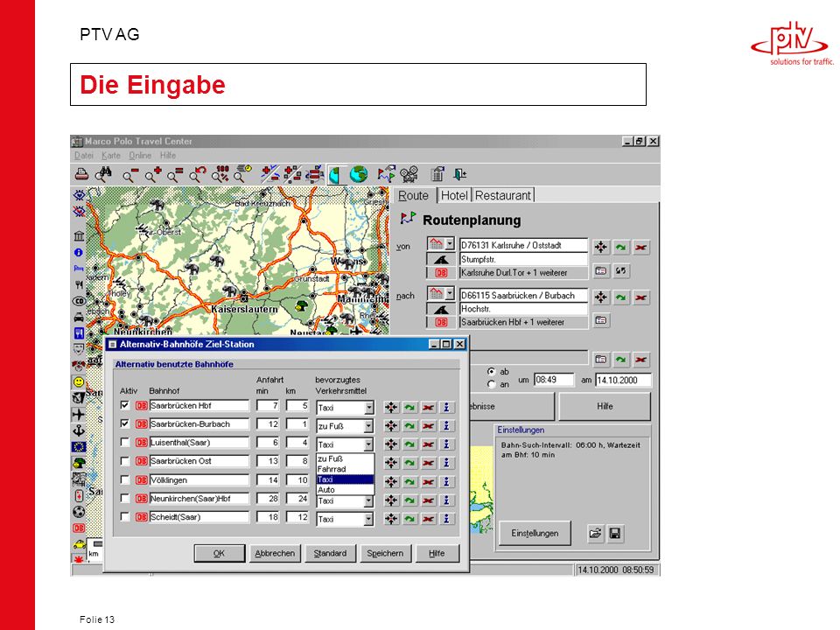840x630 pixels.
Task: Open transport dropdown for Scheidt(Saar)
Action: click(x=369, y=519)
